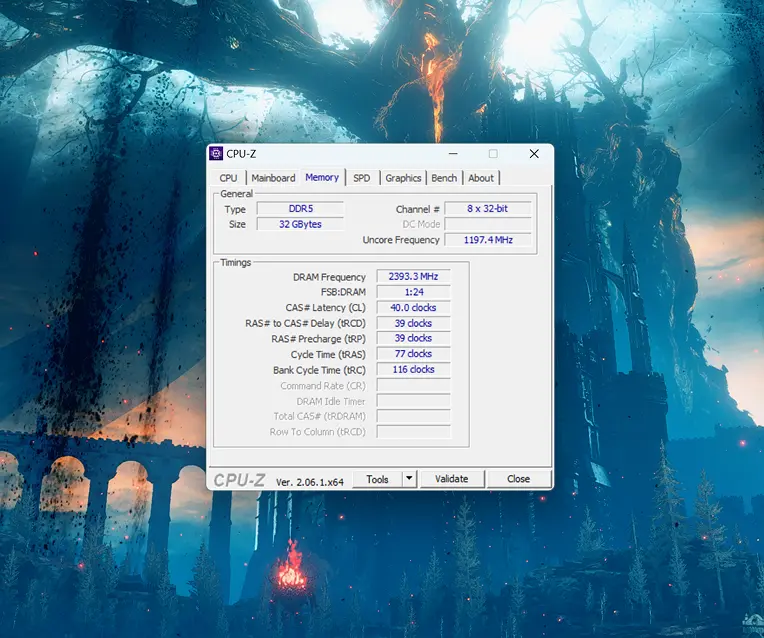
Task: Click the DRAM Frequency value field
Action: (x=412, y=276)
